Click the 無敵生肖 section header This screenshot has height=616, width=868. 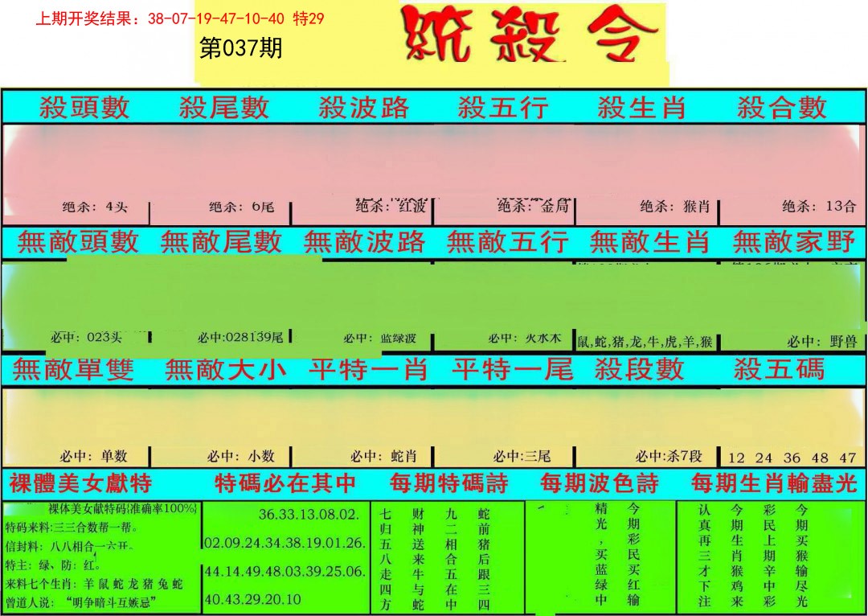[649, 241]
